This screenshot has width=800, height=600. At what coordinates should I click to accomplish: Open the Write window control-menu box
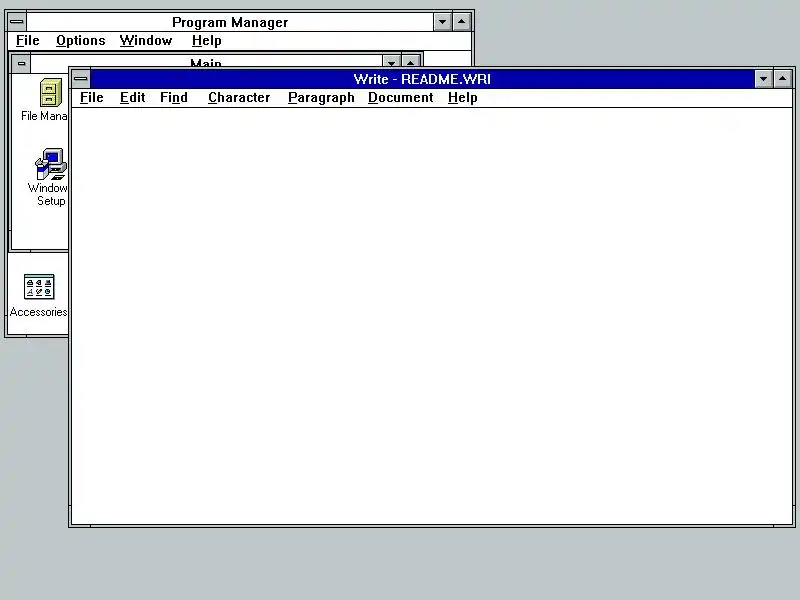[81, 79]
